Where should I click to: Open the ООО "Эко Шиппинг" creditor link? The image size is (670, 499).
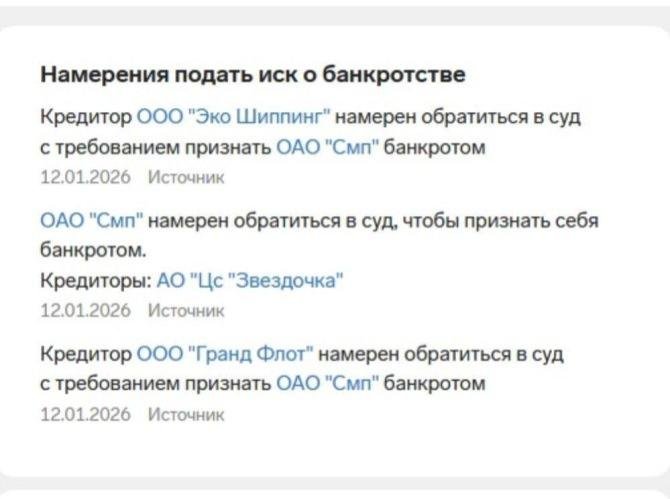233,117
